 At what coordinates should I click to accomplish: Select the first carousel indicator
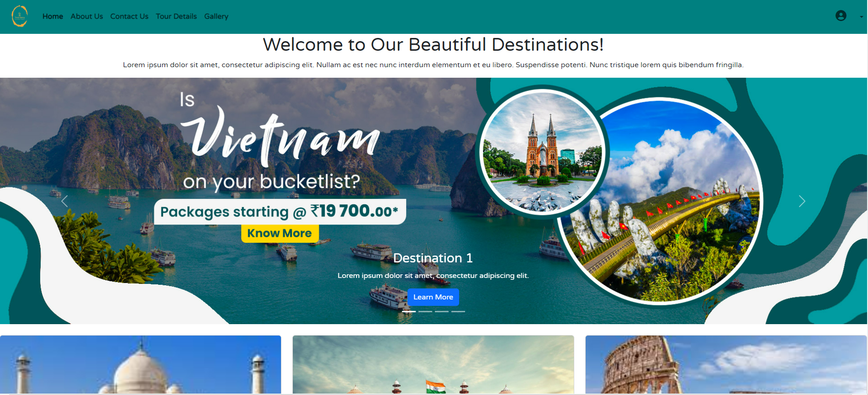tap(409, 311)
